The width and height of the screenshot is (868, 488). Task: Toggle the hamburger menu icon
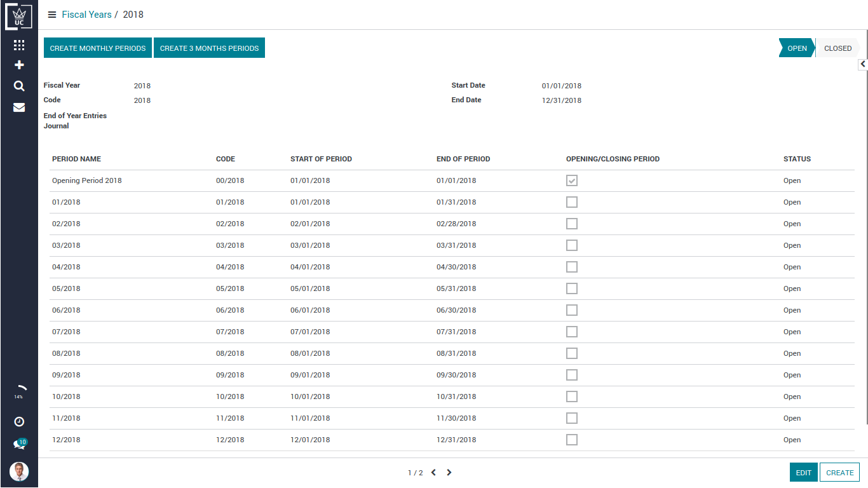point(52,15)
